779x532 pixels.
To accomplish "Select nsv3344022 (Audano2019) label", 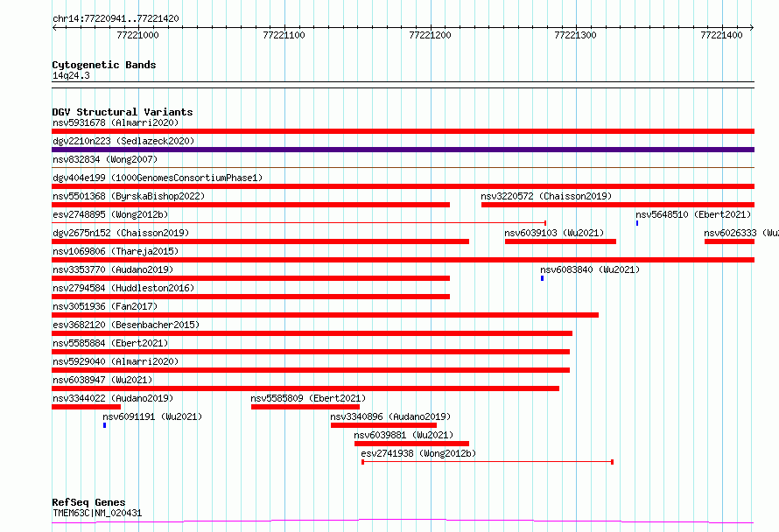I will tap(113, 398).
